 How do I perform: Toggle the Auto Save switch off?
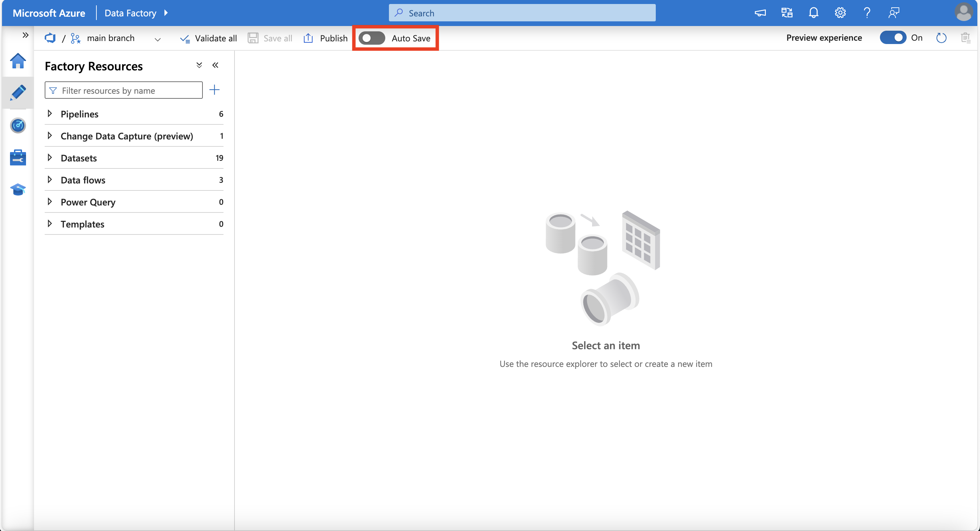pos(371,38)
